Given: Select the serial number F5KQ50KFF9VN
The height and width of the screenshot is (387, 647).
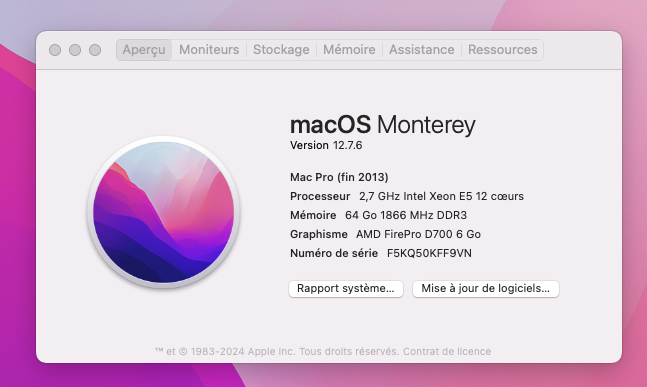Looking at the screenshot, I should click(429, 253).
